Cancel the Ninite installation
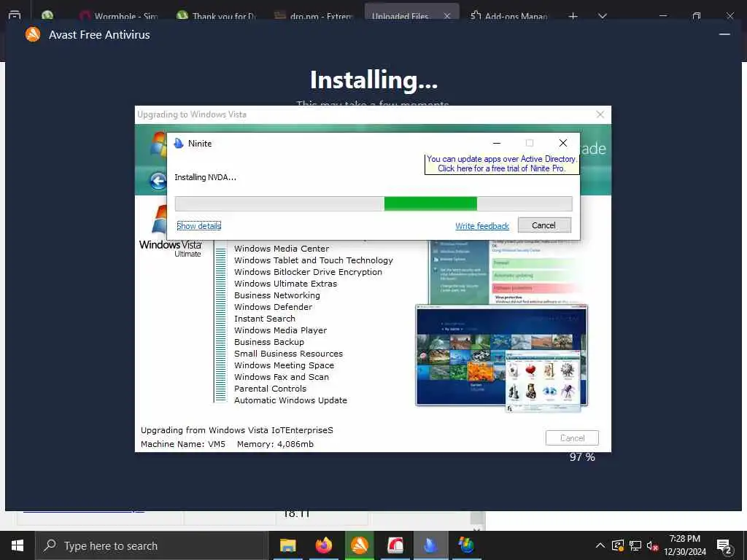Screen dimensions: 747x560 [x=544, y=225]
